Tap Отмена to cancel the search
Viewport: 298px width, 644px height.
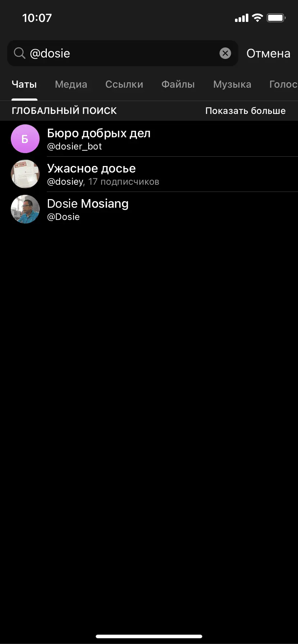pos(268,53)
